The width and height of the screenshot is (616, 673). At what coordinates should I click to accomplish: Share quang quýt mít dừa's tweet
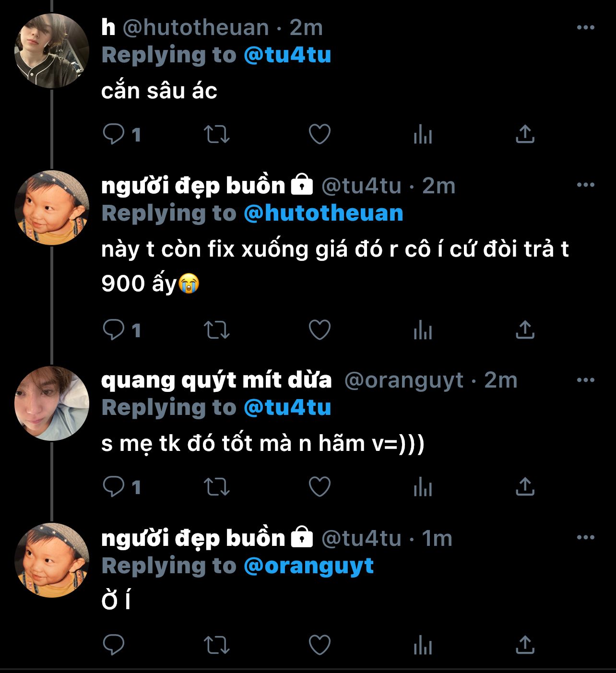click(x=525, y=487)
